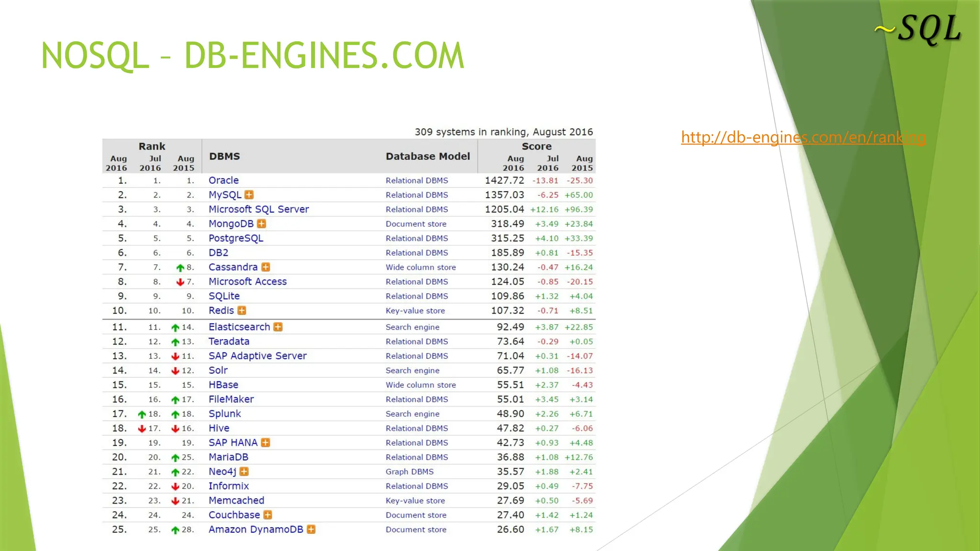Viewport: 980px width, 551px height.
Task: Click Graph DBMS model in Neo4j row
Action: (410, 472)
